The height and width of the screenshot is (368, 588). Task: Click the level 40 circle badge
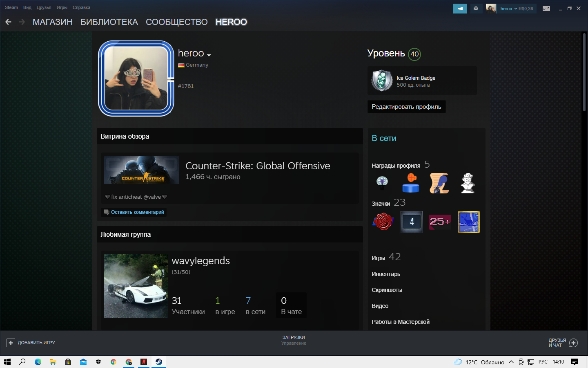point(414,54)
